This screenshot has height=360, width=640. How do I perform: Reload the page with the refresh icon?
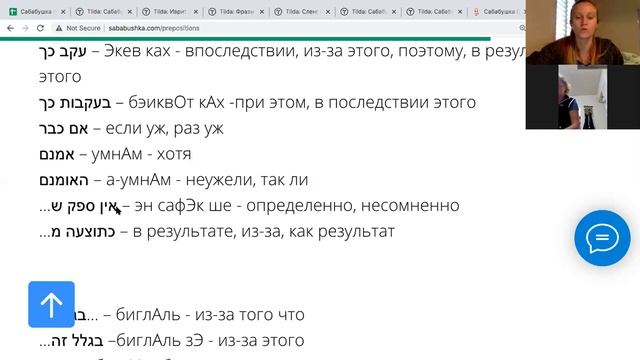pyautogui.click(x=40, y=28)
